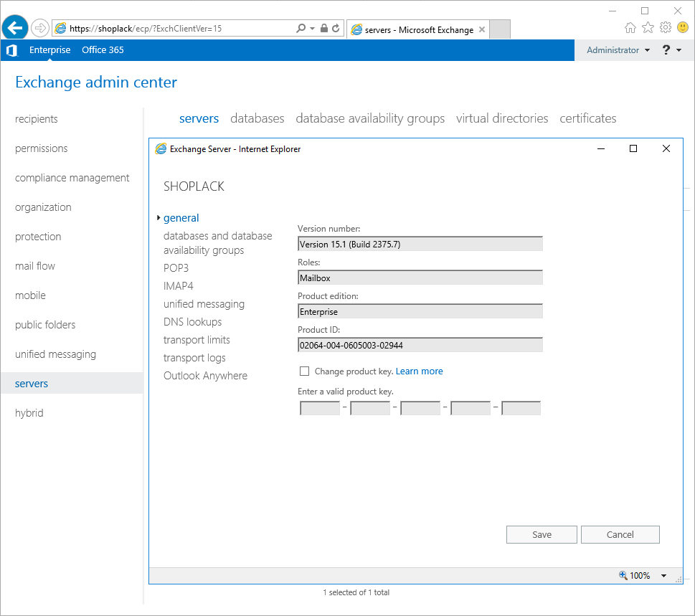Click the Product ID field
The width and height of the screenshot is (695, 616).
420,345
